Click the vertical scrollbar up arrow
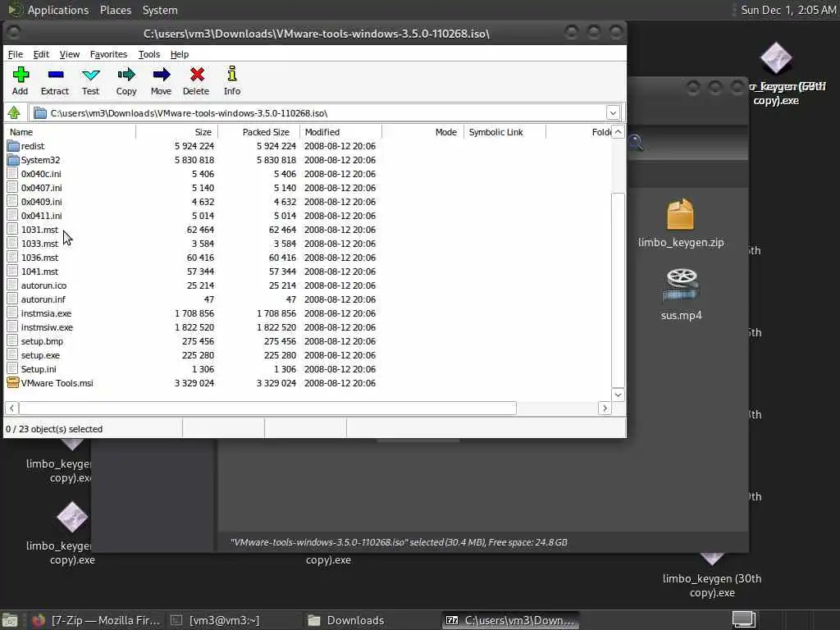 coord(618,132)
